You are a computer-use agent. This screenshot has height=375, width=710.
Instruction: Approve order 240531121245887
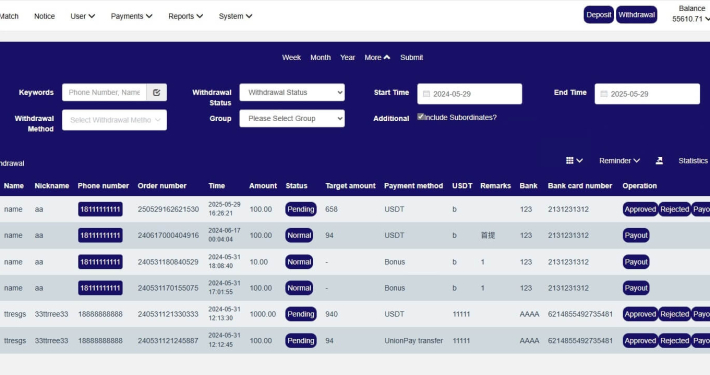pyautogui.click(x=640, y=341)
